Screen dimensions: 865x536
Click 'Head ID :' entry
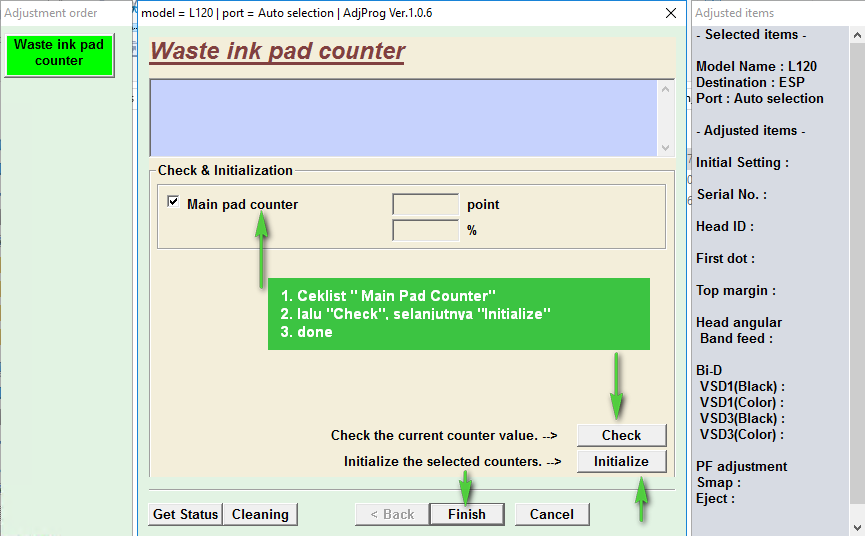coord(724,226)
